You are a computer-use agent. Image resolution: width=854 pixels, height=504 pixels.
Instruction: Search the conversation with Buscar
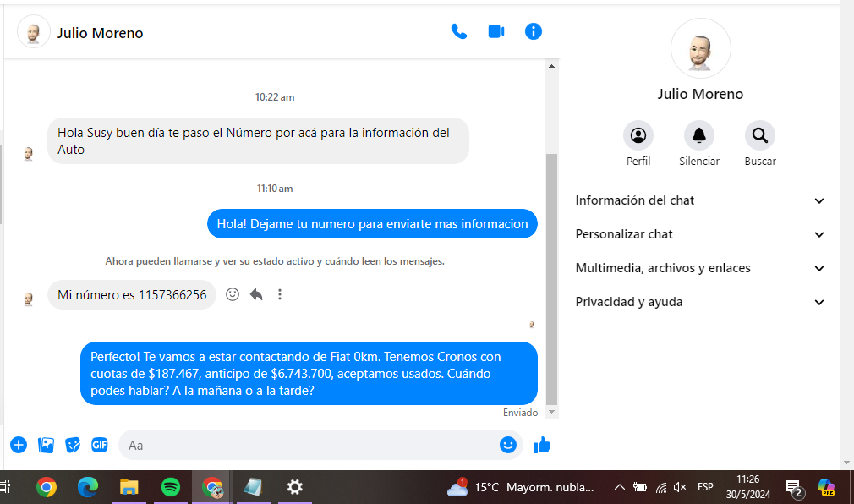759,135
